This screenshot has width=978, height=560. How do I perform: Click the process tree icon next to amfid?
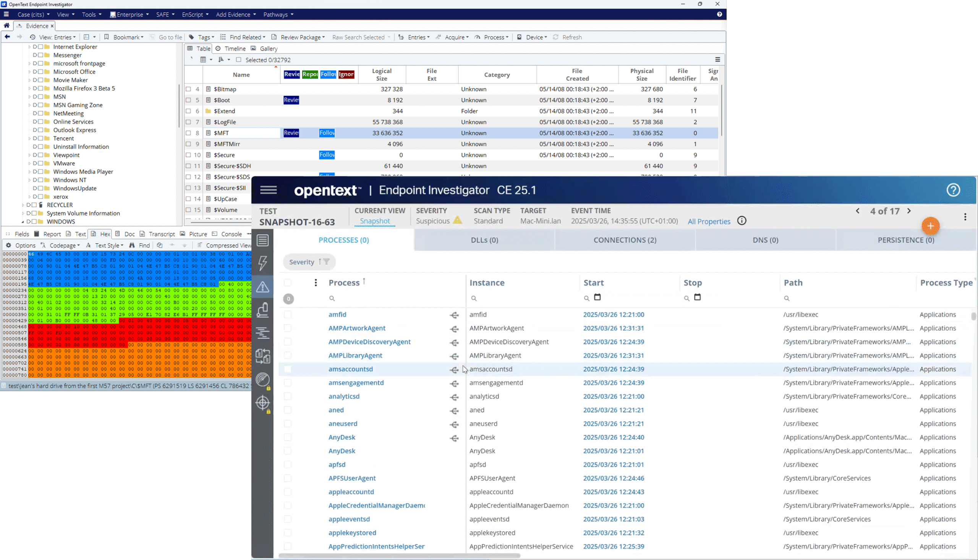point(454,315)
